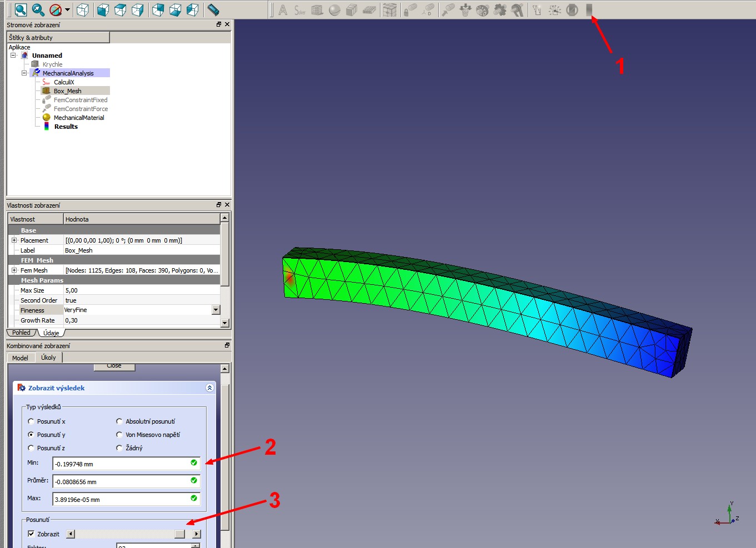Select Results item in the tree
This screenshot has height=548, width=756.
66,127
